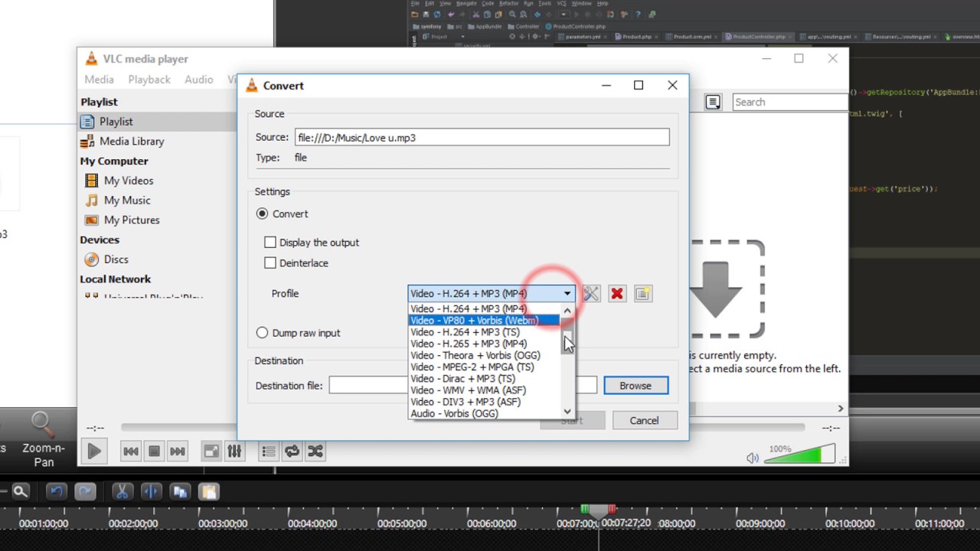Toggle loop mode in VLC
The height and width of the screenshot is (551, 980).
[x=292, y=452]
